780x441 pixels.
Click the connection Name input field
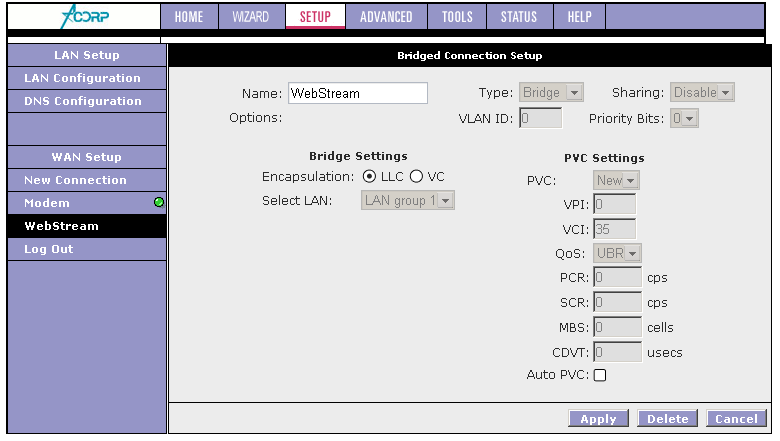357,93
